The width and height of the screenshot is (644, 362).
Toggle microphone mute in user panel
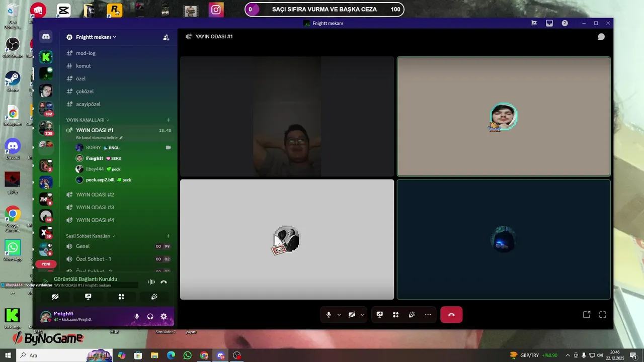pos(136,316)
